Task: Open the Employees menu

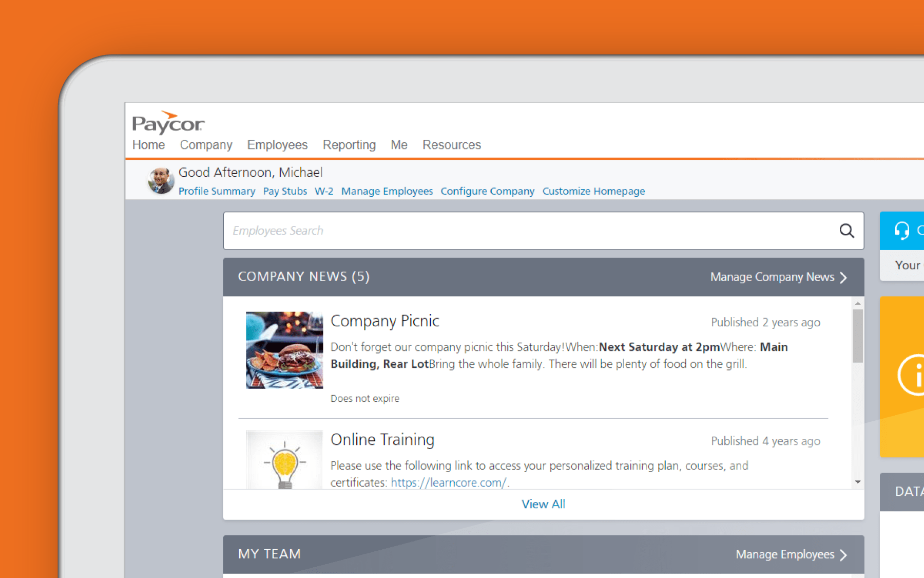Action: coord(277,145)
